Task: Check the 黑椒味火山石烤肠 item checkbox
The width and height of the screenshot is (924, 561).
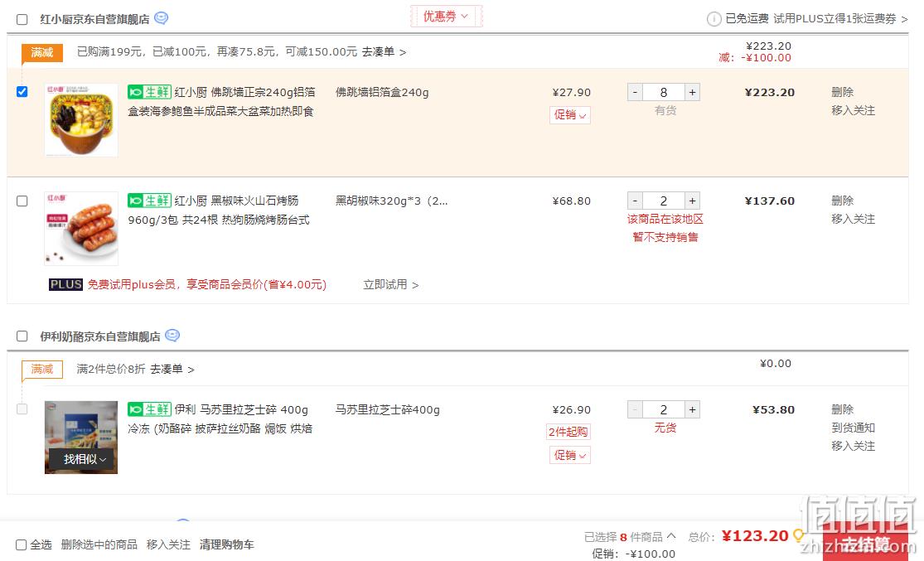Action: tap(22, 201)
